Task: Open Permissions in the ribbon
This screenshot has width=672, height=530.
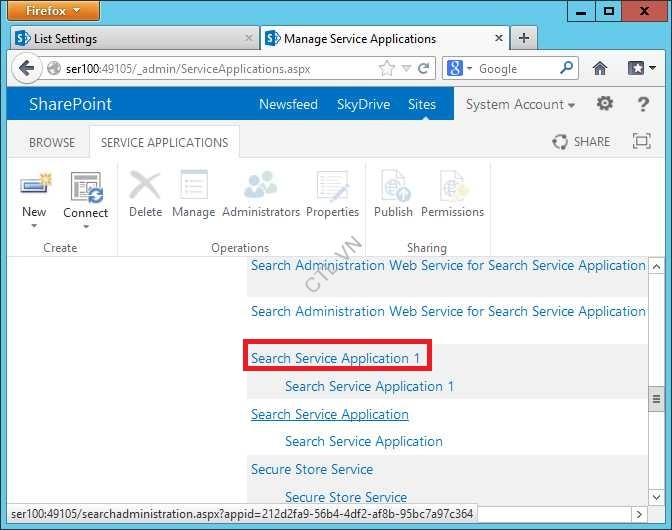Action: point(452,187)
